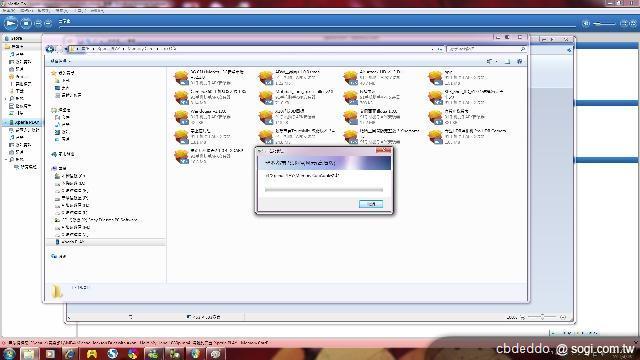The height and width of the screenshot is (360, 640).
Task: Close the progress dialog with red X
Action: [x=383, y=151]
